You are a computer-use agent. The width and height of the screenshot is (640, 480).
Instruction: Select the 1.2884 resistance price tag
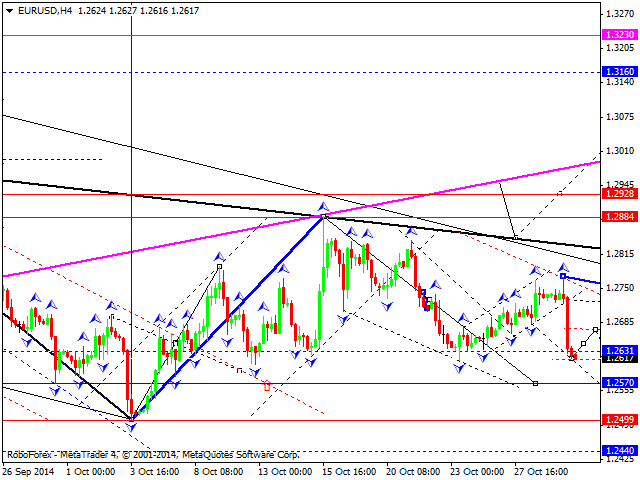coord(616,217)
